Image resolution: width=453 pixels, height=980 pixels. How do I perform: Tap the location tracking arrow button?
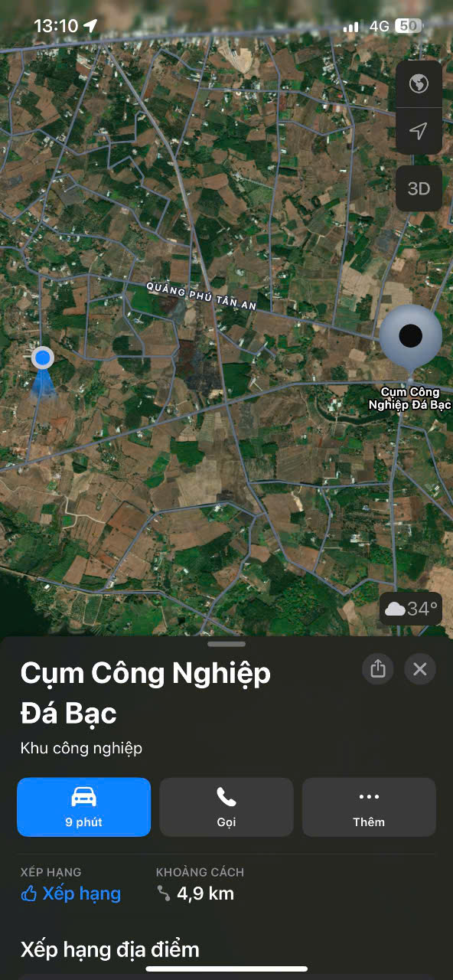419,132
